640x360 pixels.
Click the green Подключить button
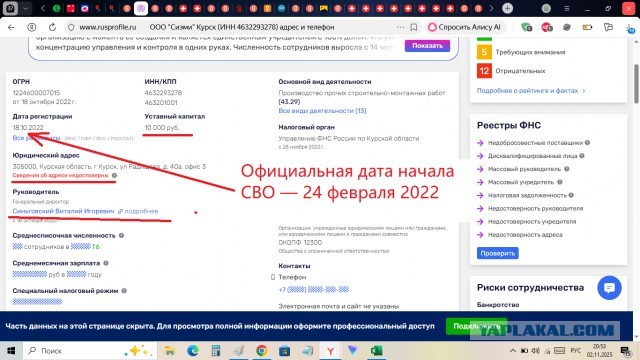coord(476,326)
